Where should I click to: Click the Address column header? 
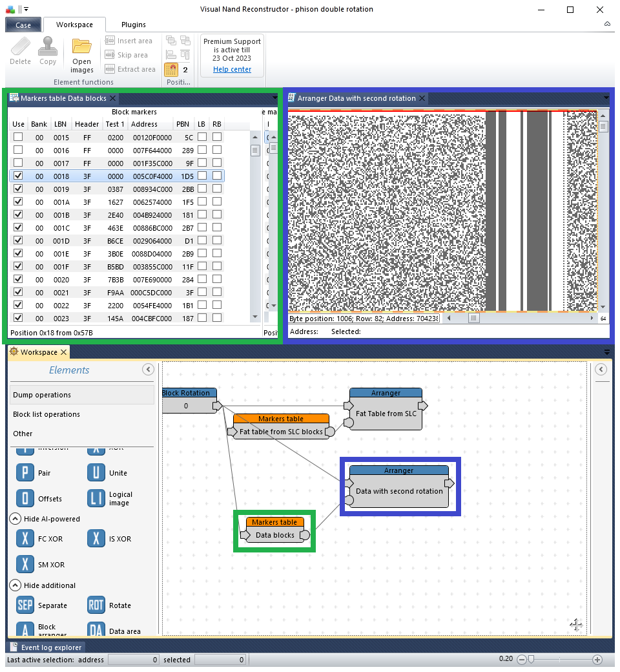click(x=145, y=124)
